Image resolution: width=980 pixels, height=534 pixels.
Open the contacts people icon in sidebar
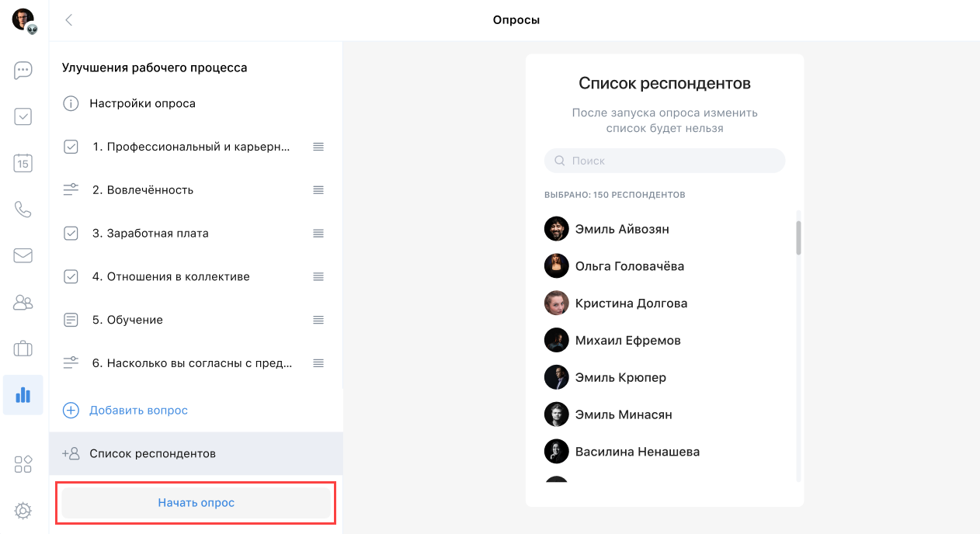23,302
